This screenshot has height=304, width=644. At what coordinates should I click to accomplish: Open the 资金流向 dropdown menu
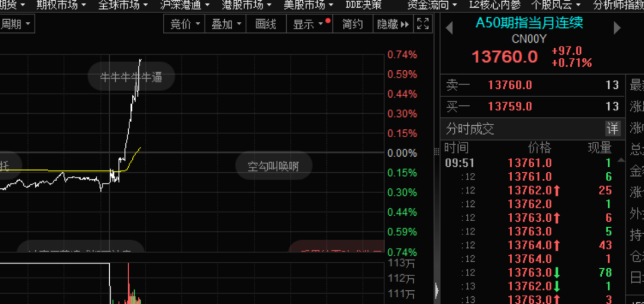(x=432, y=5)
